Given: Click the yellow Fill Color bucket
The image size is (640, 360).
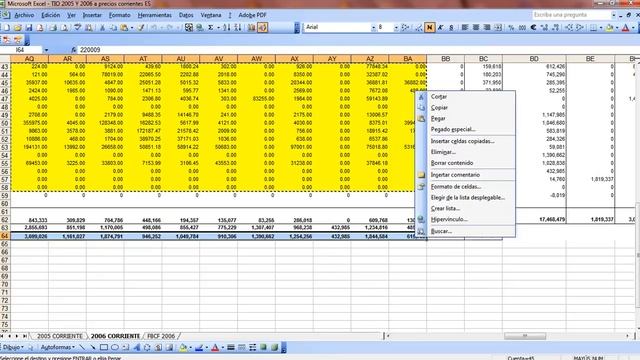Looking at the screenshot, I should tap(609, 27).
